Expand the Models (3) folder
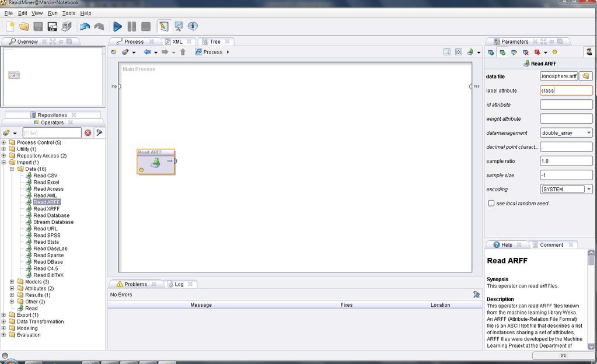Image resolution: width=597 pixels, height=364 pixels. pyautogui.click(x=12, y=282)
